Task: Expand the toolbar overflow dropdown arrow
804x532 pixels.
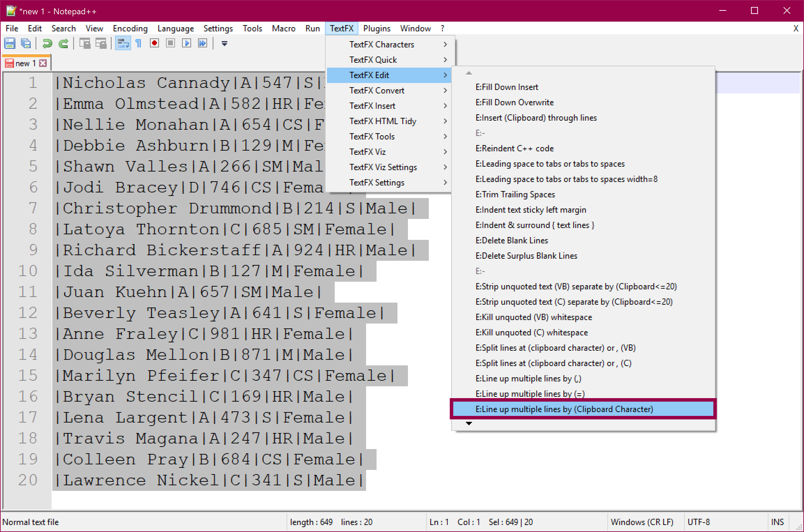Action: tap(225, 44)
